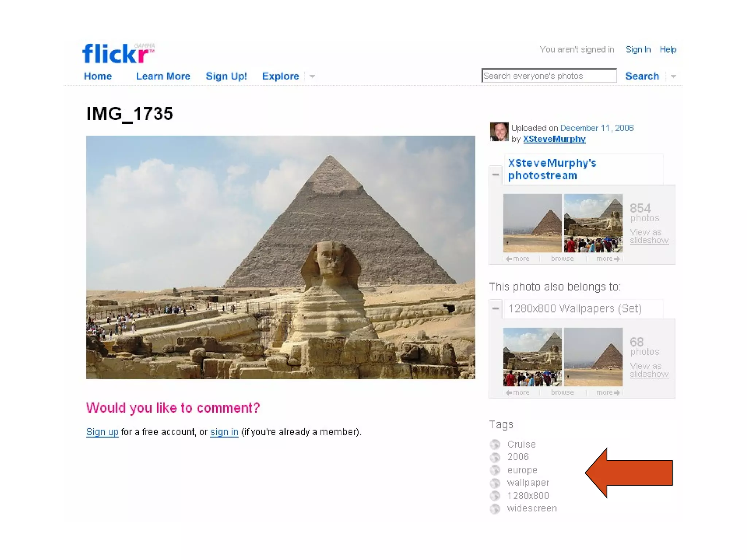Screen dimensions: 747x560
Task: Open the Search options dropdown arrow
Action: (673, 77)
